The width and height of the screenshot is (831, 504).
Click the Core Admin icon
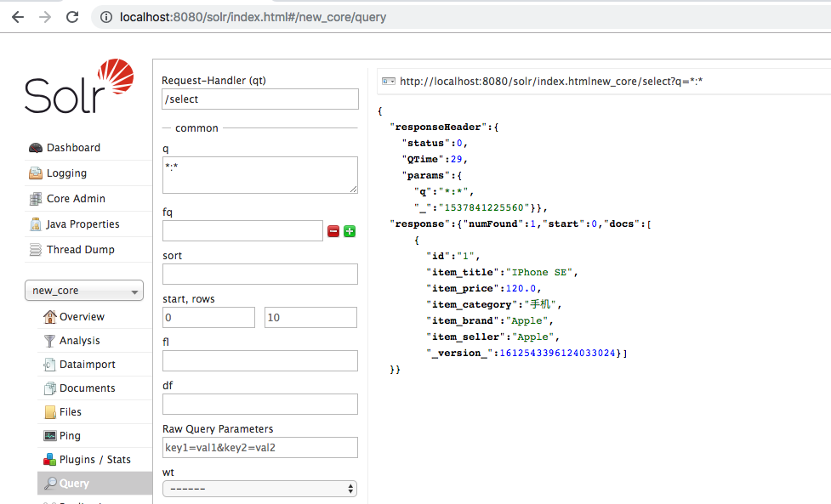pyautogui.click(x=36, y=199)
